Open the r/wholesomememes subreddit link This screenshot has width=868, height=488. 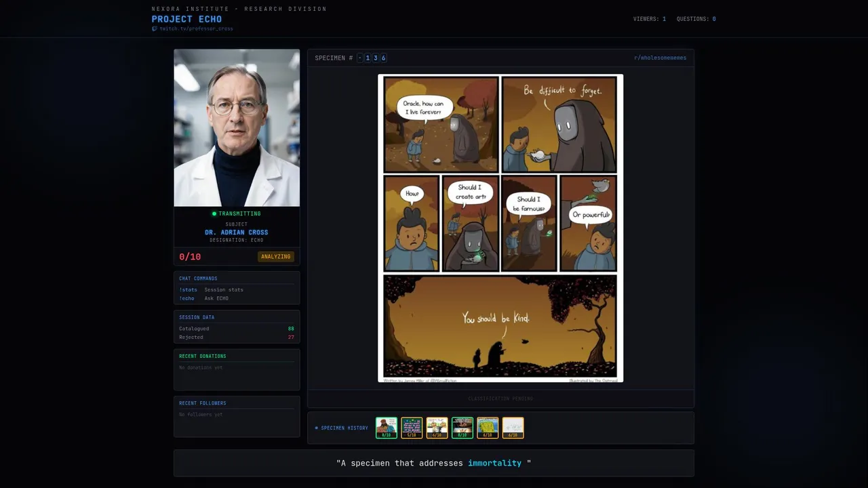click(x=660, y=58)
